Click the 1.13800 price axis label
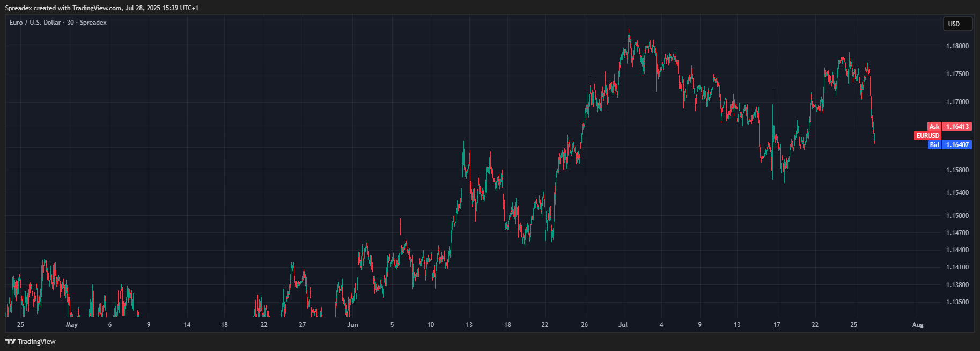 (957, 285)
